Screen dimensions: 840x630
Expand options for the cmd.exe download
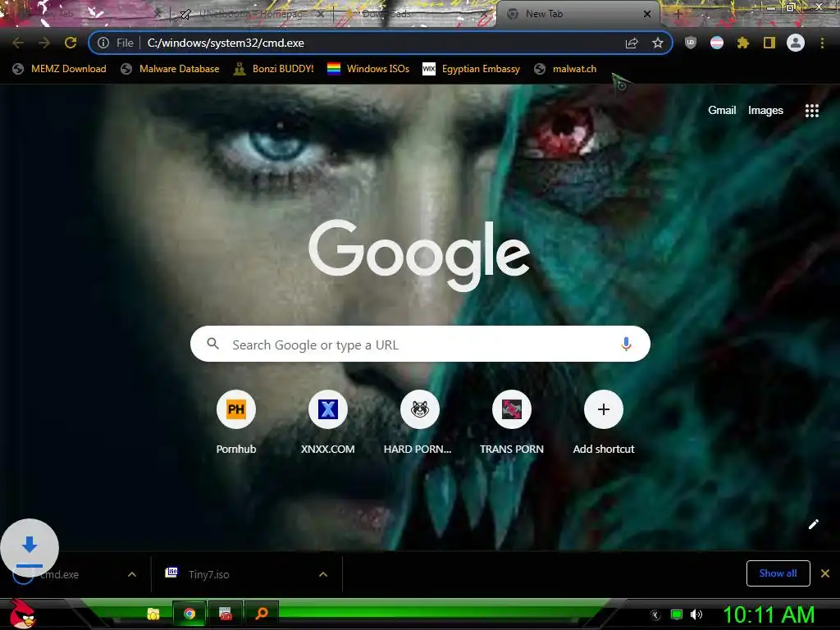[132, 574]
